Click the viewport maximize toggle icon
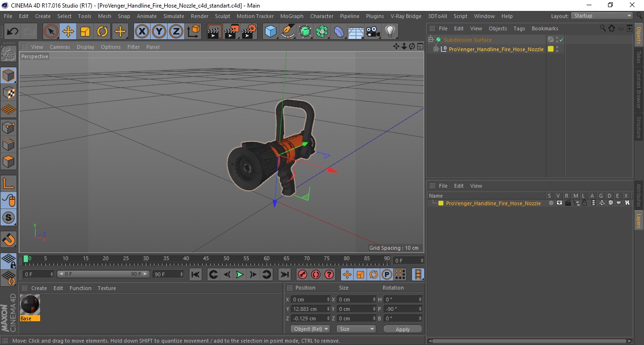Viewport: 644px width, 345px height. click(420, 46)
